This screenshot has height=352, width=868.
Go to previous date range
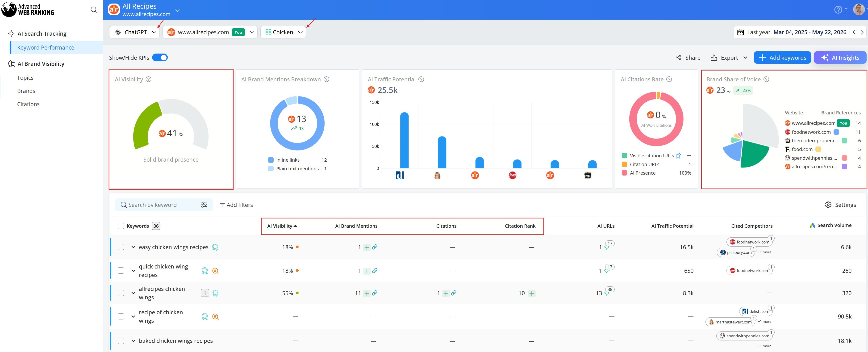pos(854,32)
